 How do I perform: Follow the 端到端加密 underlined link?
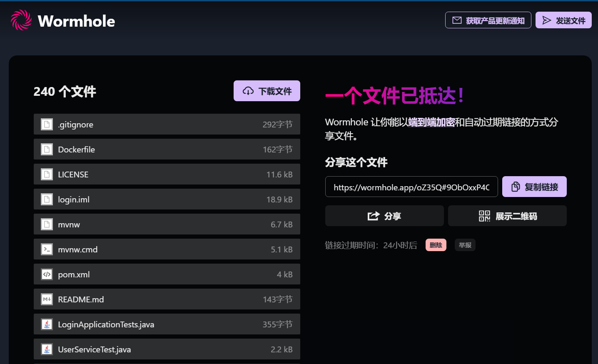(x=431, y=122)
